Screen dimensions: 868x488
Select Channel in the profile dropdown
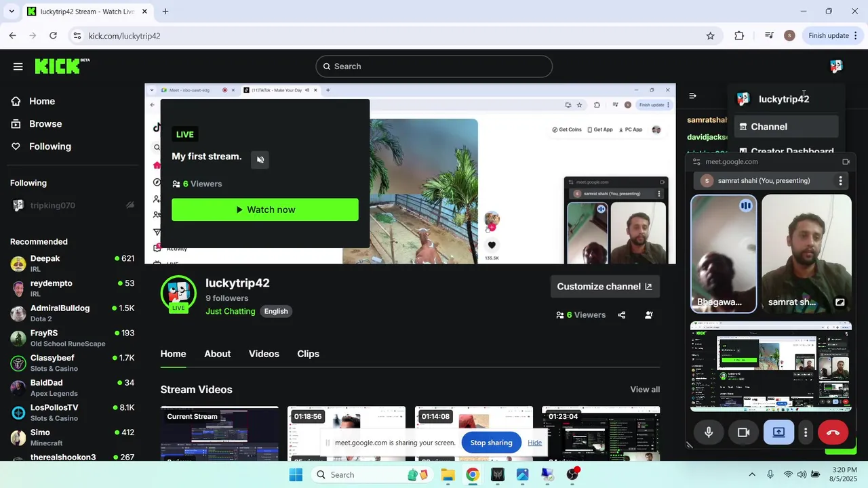tap(787, 127)
